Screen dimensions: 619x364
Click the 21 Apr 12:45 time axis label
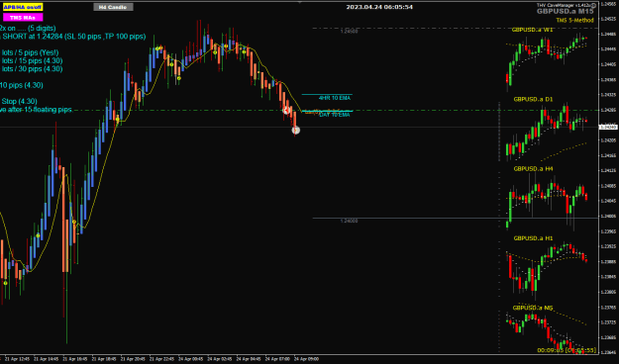[17, 359]
